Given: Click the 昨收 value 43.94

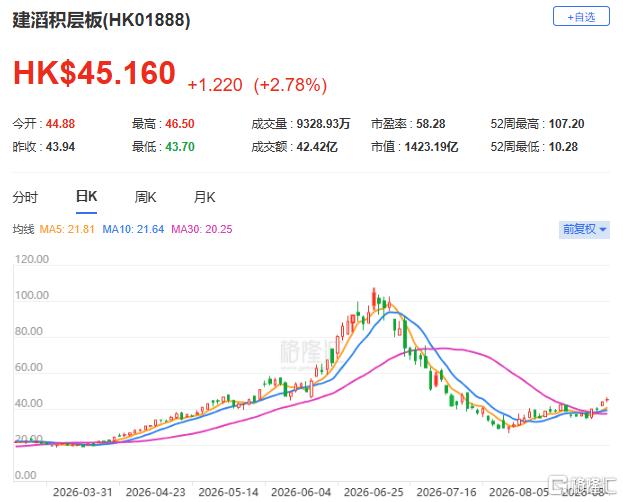Looking at the screenshot, I should [60, 147].
